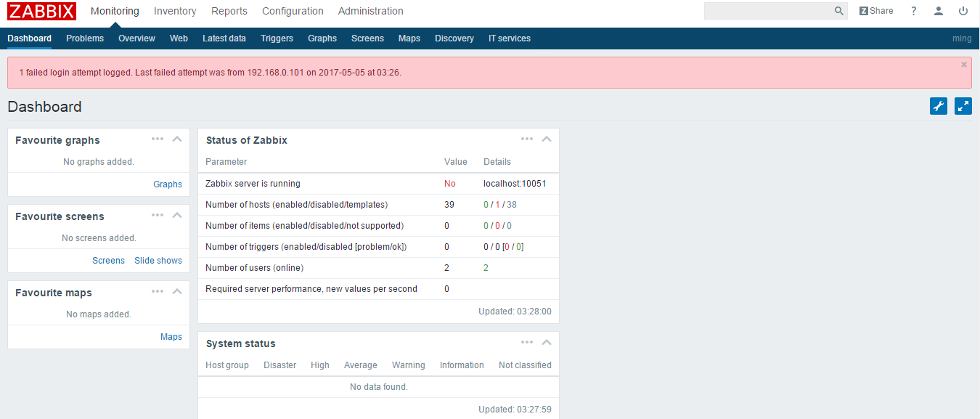This screenshot has width=980, height=419.
Task: Go to the Discovery tab
Action: [x=454, y=38]
